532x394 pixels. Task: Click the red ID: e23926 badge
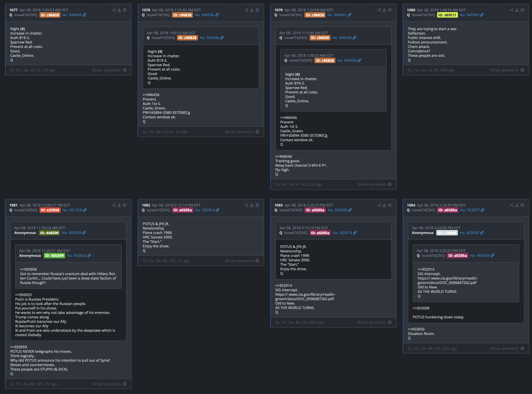point(50,210)
